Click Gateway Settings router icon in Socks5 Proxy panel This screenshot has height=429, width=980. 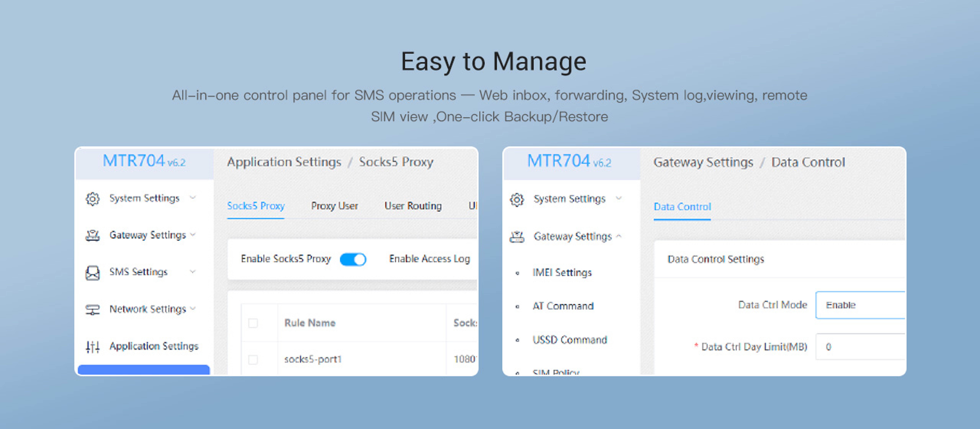click(x=92, y=236)
